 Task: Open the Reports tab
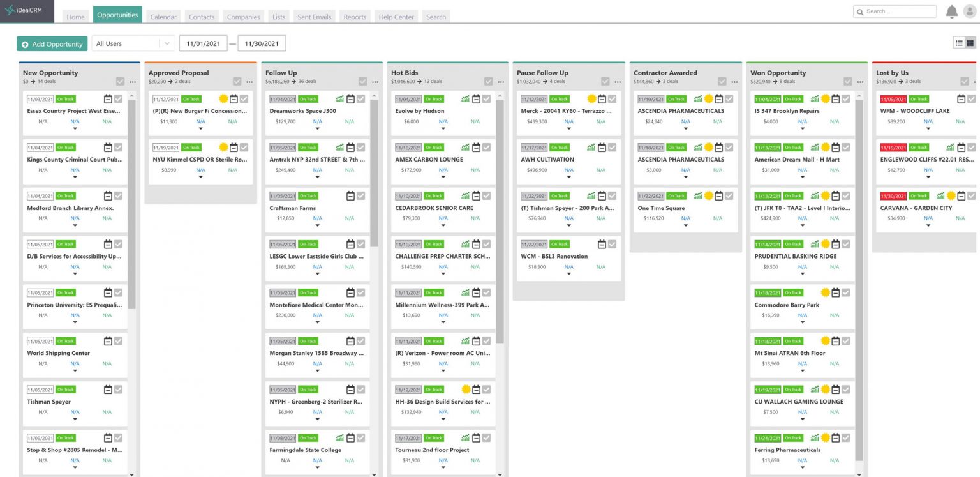coord(355,17)
